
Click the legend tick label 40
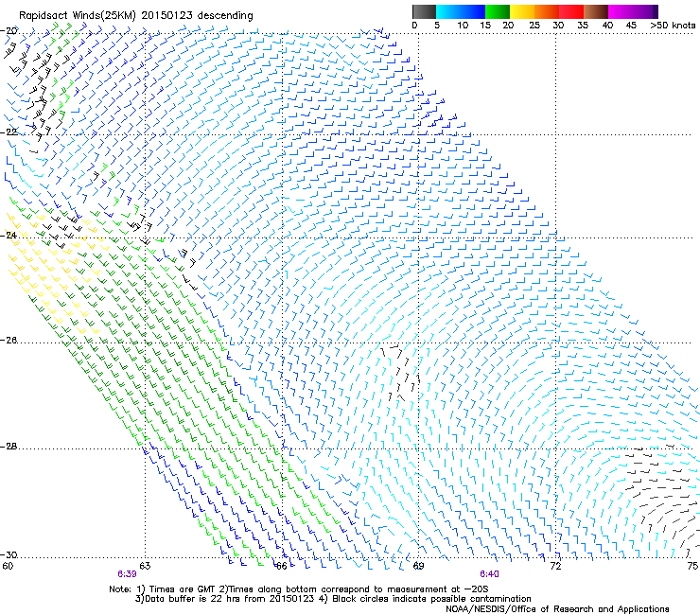(x=607, y=26)
